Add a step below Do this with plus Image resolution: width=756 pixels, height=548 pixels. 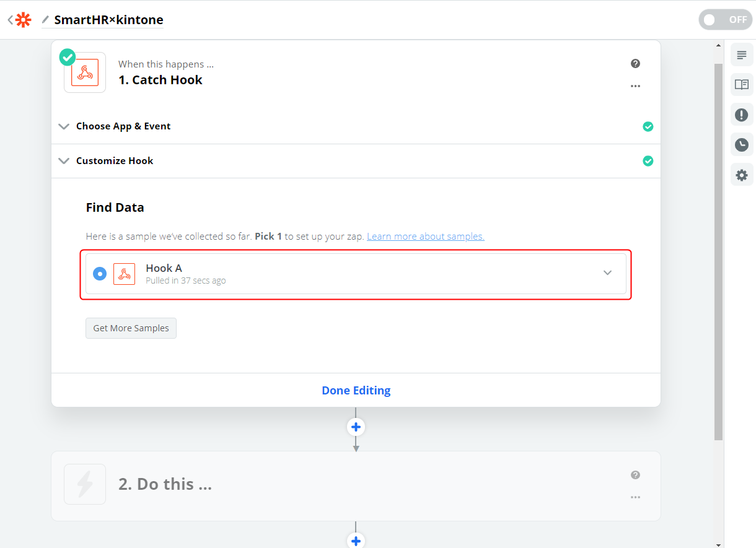click(356, 541)
